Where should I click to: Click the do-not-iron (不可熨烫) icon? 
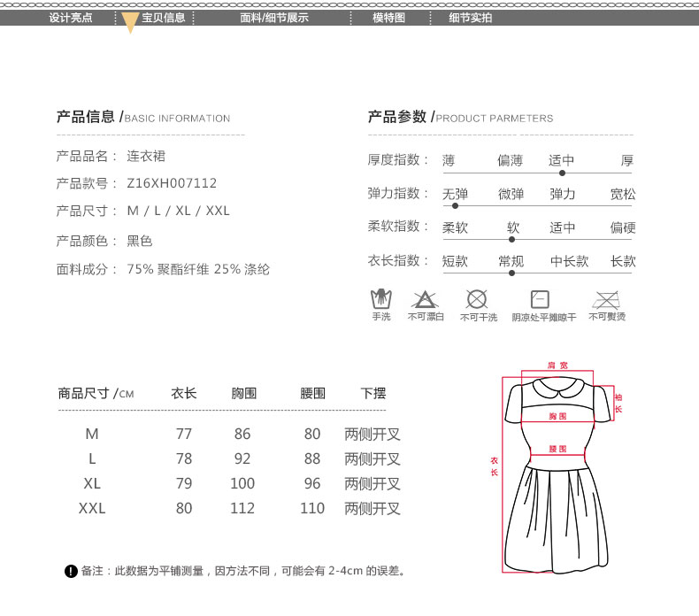[x=606, y=299]
